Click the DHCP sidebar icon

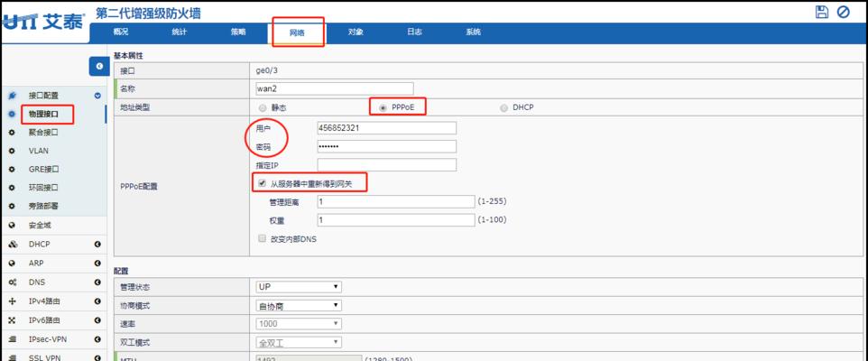tap(13, 245)
